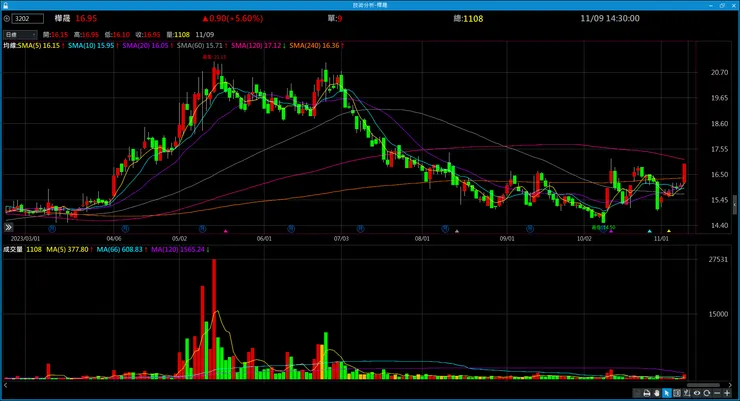Click the yellow triangle marker after 11/01
The width and height of the screenshot is (740, 401).
pos(669,231)
